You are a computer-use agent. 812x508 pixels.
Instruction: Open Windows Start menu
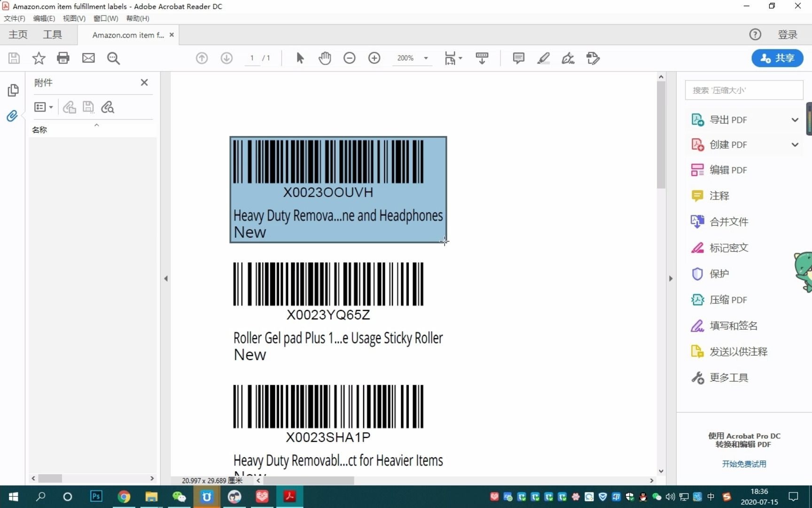click(14, 497)
